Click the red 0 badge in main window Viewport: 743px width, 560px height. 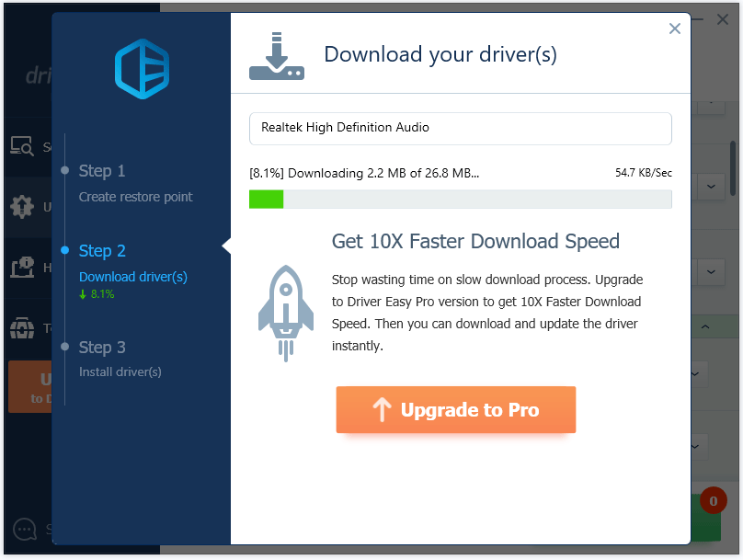714,500
